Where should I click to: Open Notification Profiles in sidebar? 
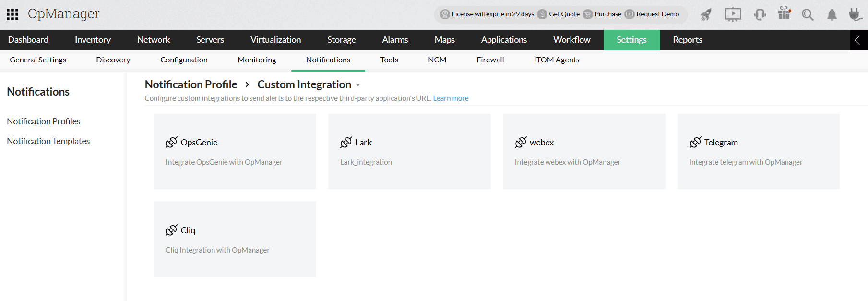(44, 121)
